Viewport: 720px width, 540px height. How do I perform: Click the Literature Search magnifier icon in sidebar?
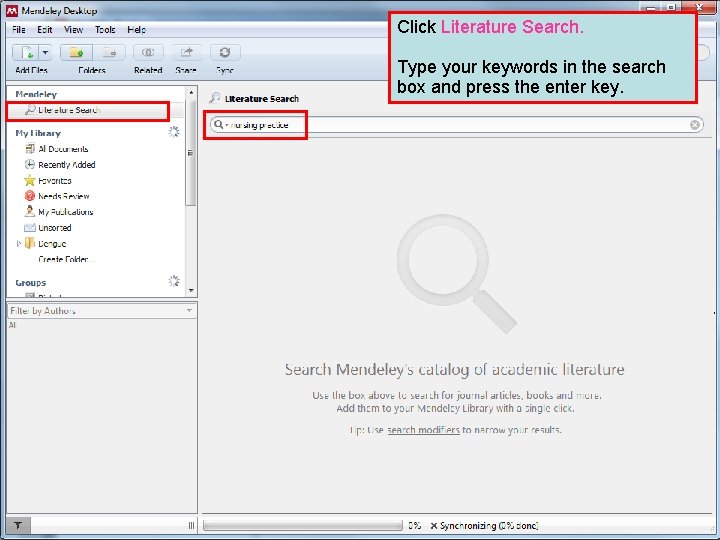coord(30,109)
